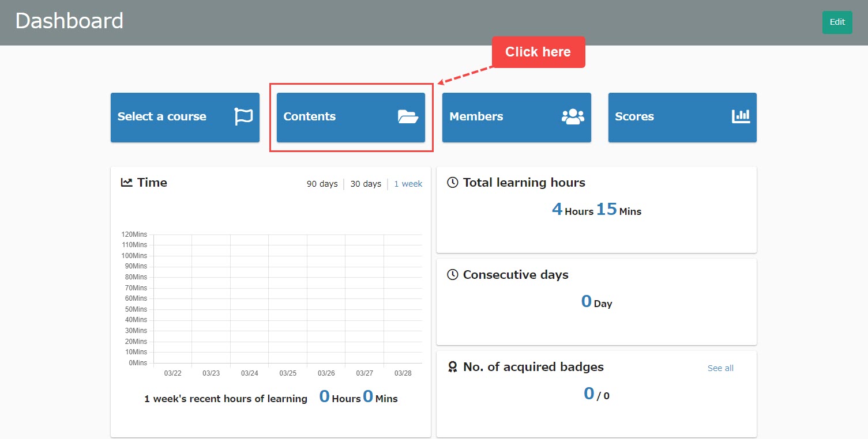Open the Contents tile label
Screen dimensions: 868x439
coord(310,116)
